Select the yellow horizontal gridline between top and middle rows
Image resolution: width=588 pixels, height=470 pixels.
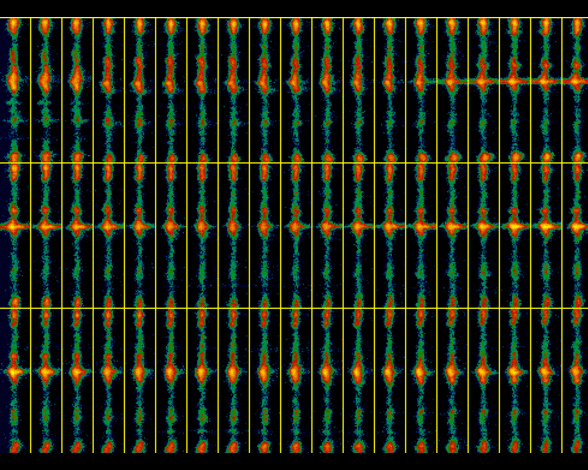pyautogui.click(x=294, y=163)
